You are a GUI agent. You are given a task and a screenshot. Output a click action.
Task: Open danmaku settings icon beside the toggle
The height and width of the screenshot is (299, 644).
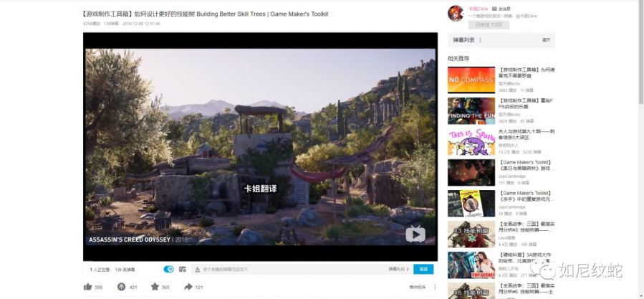183,269
